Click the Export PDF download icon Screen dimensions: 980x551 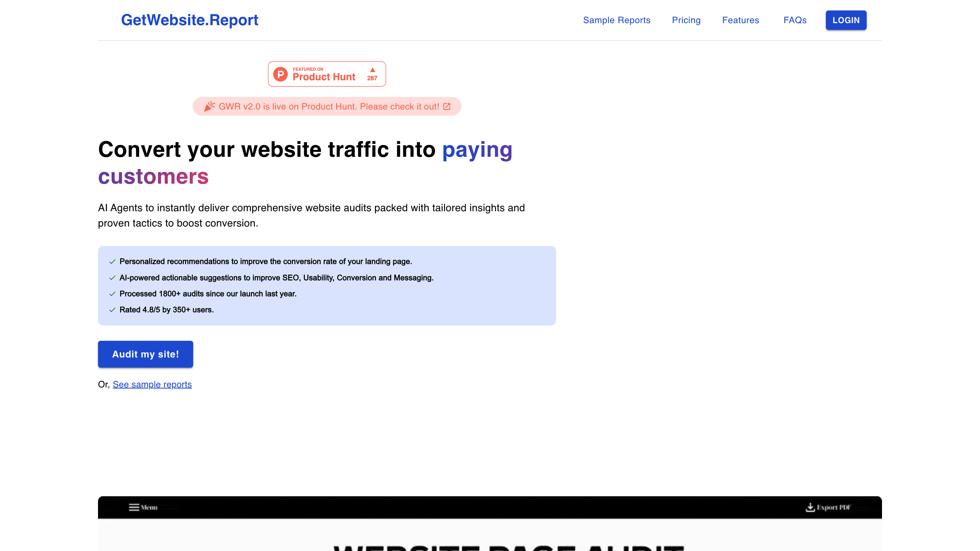[810, 507]
